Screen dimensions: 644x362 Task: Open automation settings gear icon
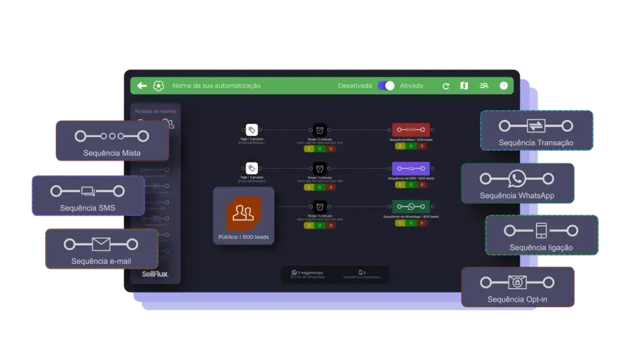click(159, 85)
